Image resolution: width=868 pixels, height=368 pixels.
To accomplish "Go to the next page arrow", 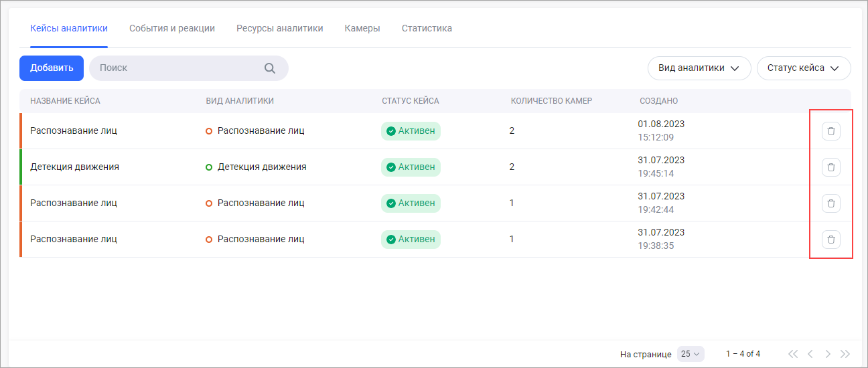I will 828,354.
